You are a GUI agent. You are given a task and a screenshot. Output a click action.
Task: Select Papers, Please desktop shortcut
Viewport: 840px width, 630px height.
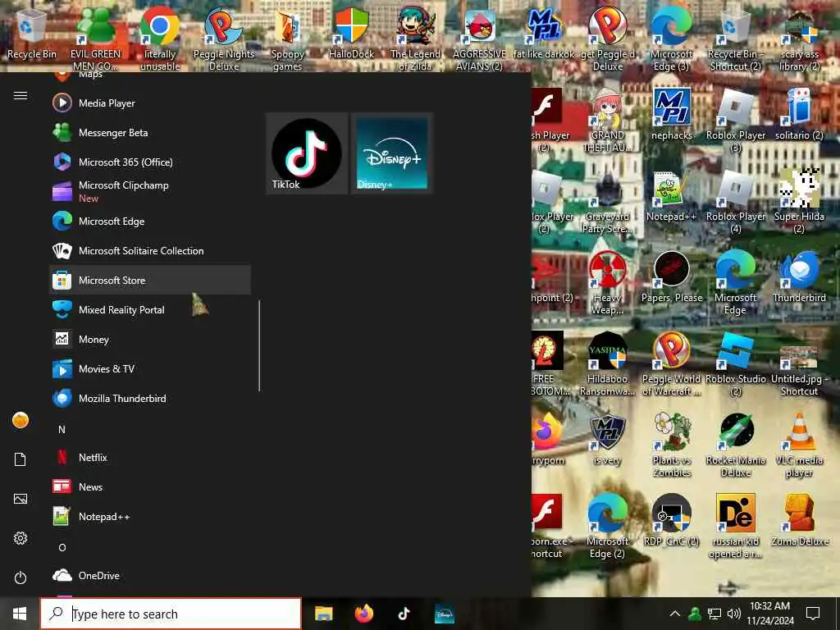click(672, 276)
